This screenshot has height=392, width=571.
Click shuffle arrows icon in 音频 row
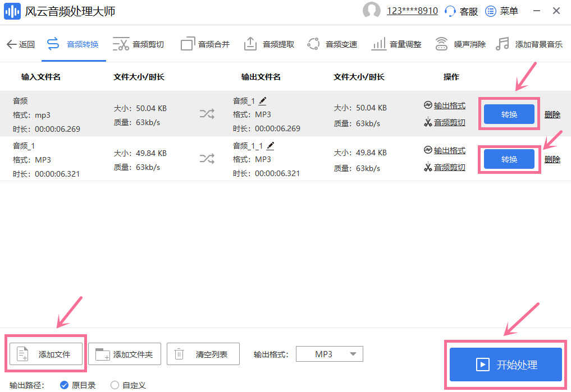click(x=207, y=114)
